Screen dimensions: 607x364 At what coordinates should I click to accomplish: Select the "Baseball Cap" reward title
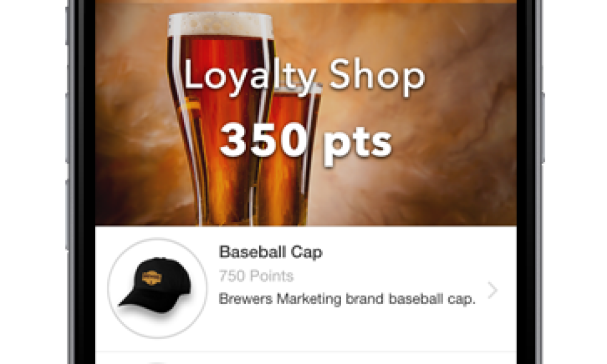pos(271,252)
